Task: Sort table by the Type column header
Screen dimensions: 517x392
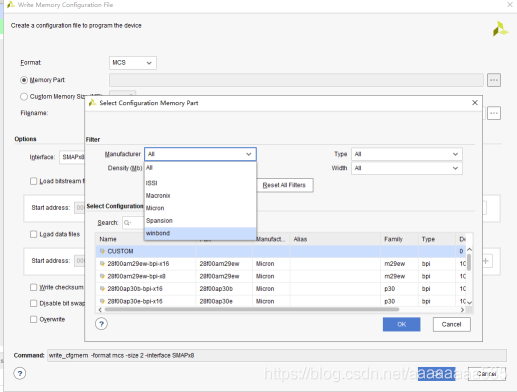Action: tap(437, 239)
